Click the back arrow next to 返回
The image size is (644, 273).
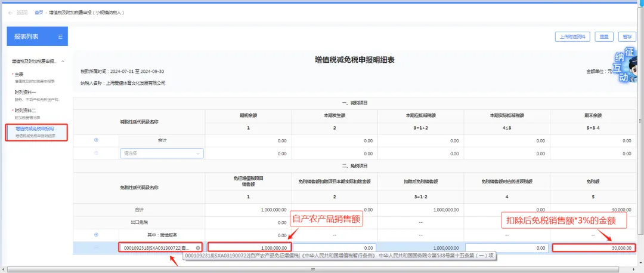pyautogui.click(x=11, y=13)
